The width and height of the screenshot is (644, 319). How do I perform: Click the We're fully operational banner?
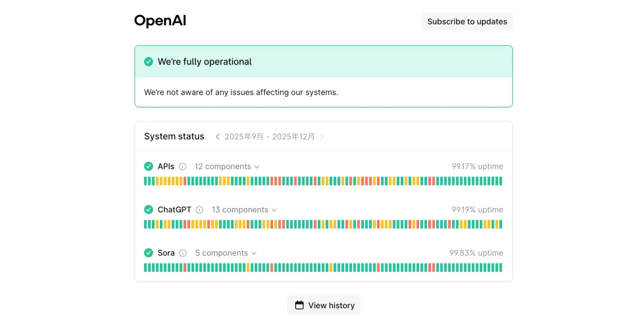[x=324, y=62]
